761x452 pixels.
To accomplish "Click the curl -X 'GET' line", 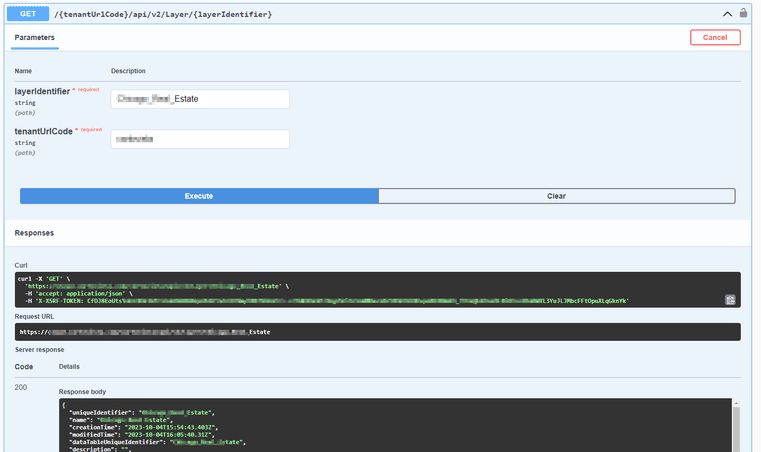I will click(44, 279).
